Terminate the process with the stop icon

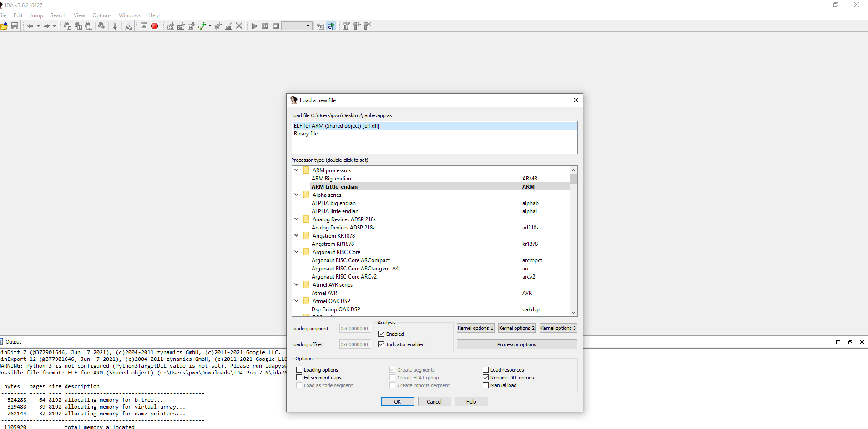tap(276, 26)
